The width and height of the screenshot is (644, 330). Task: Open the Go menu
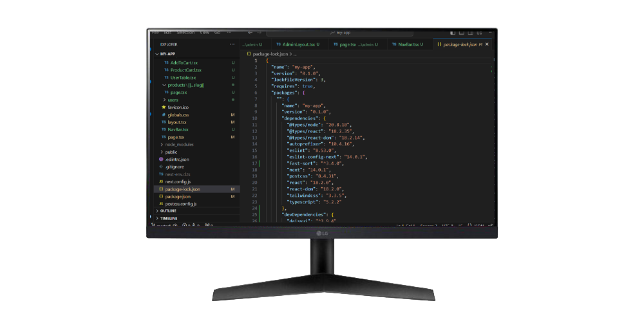coord(217,32)
